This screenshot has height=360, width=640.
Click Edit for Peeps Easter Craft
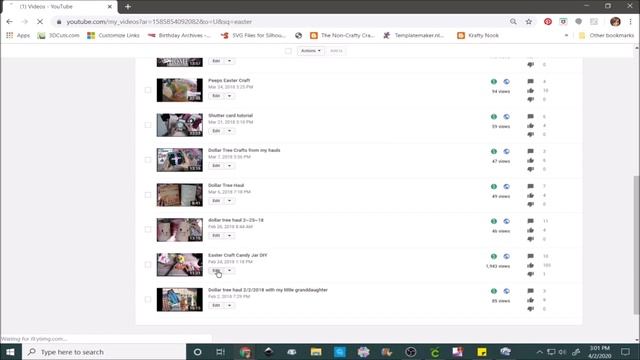click(x=216, y=96)
